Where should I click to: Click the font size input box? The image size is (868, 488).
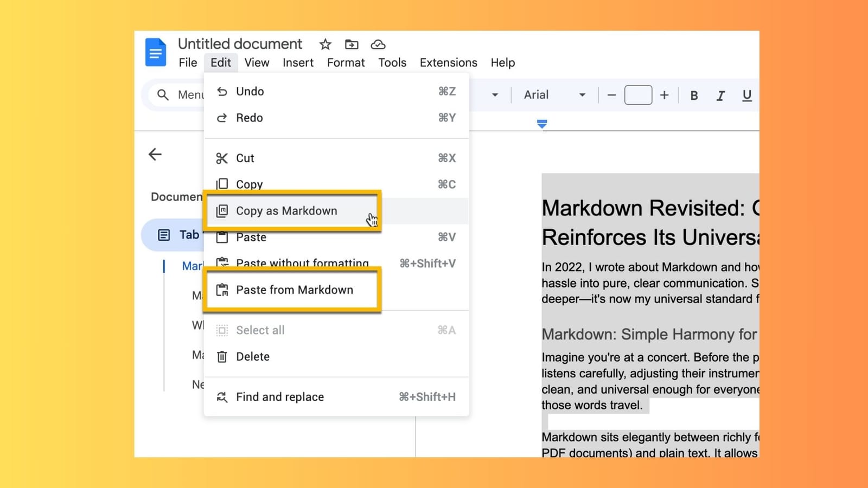(638, 95)
